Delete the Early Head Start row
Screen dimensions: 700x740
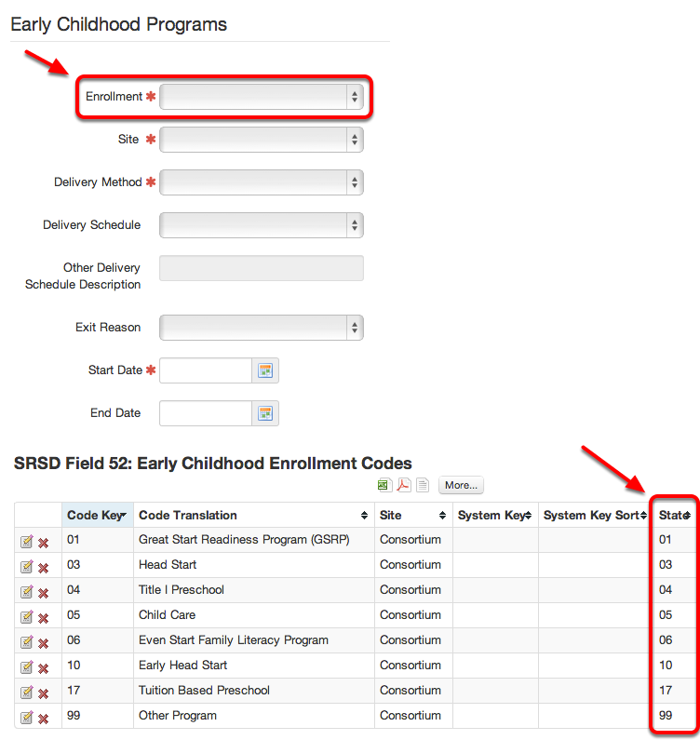point(44,668)
